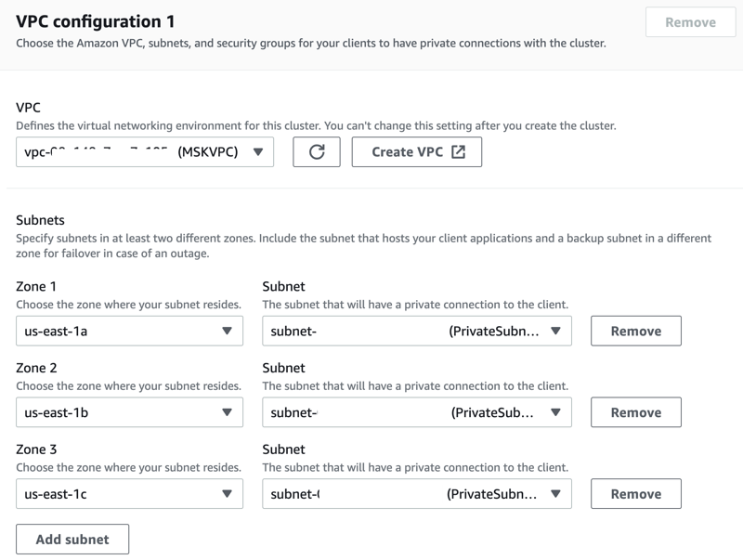The height and width of the screenshot is (560, 743).
Task: Click the dropdown arrow for us-east-1c zone
Action: click(227, 494)
